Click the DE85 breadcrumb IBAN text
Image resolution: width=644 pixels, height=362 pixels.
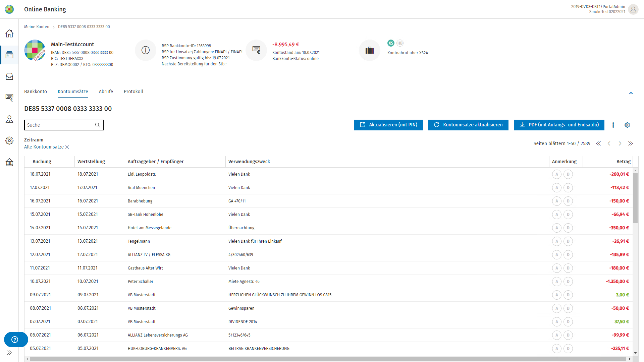[84, 27]
